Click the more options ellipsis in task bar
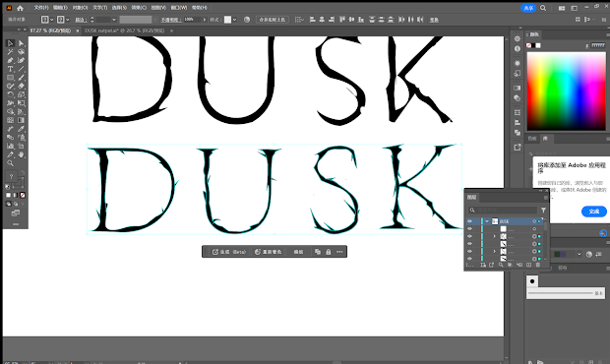 (339, 252)
